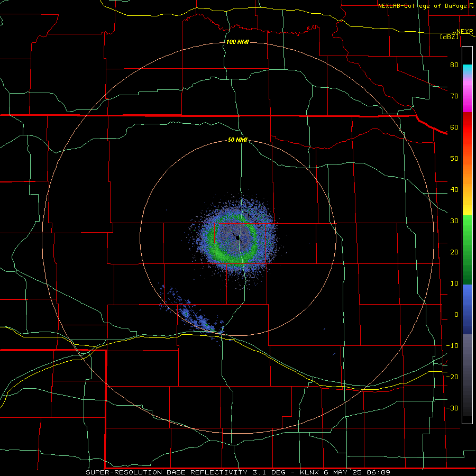
Task: Click the green segment of the reflectivity color bar
Action: point(467,250)
